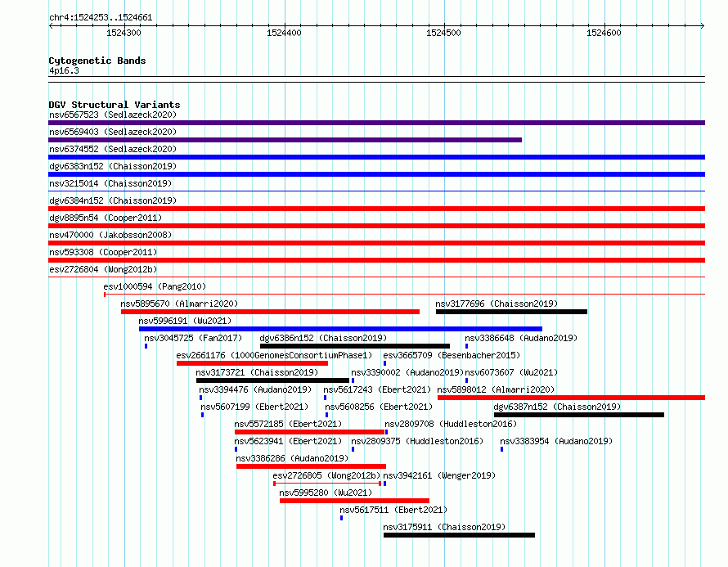The height and width of the screenshot is (567, 728).
Task: Click nsv5607199 (Ebert2021) label
Action: 254,407
